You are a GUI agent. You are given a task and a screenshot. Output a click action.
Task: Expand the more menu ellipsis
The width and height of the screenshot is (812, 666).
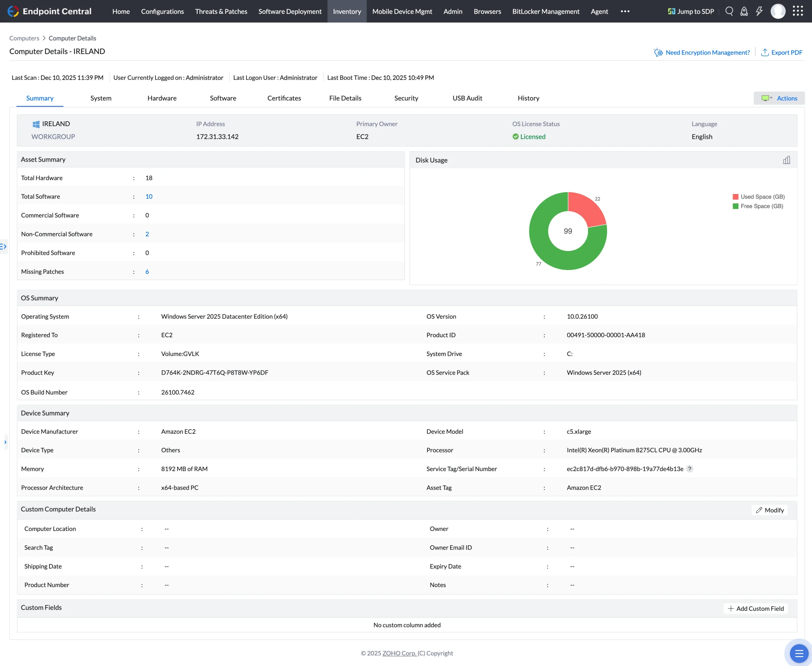pyautogui.click(x=625, y=11)
